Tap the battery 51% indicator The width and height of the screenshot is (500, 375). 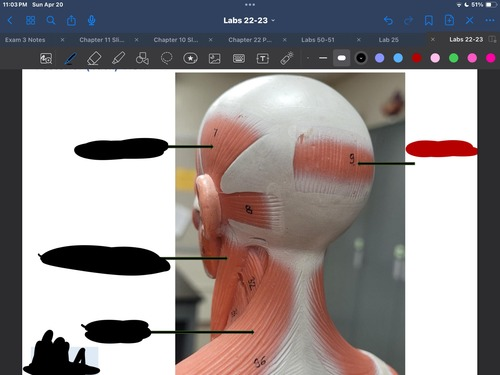tap(483, 5)
